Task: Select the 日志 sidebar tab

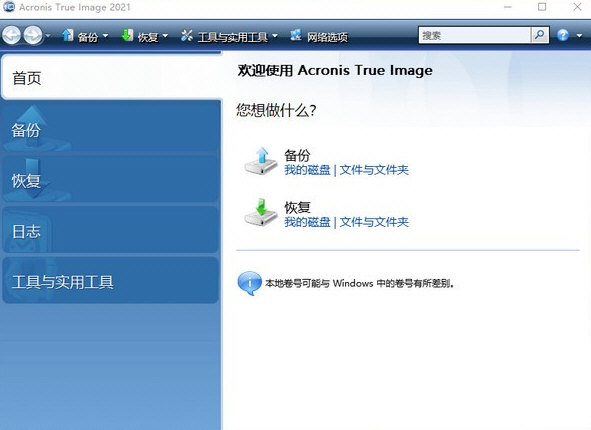Action: pos(111,230)
